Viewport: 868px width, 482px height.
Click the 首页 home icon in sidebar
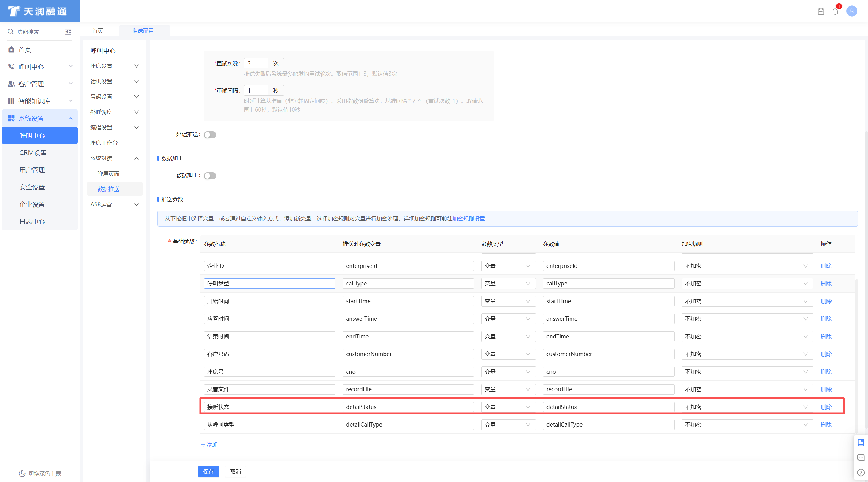(x=11, y=49)
